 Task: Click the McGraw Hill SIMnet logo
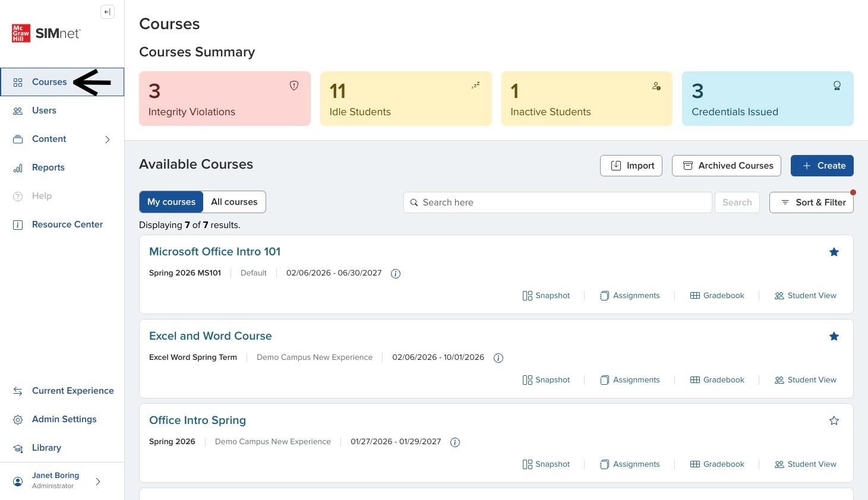coord(46,33)
